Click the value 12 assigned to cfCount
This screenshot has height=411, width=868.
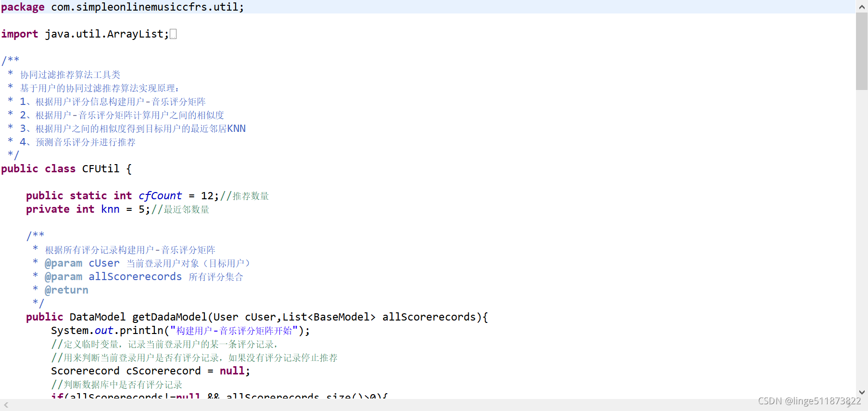click(x=207, y=196)
